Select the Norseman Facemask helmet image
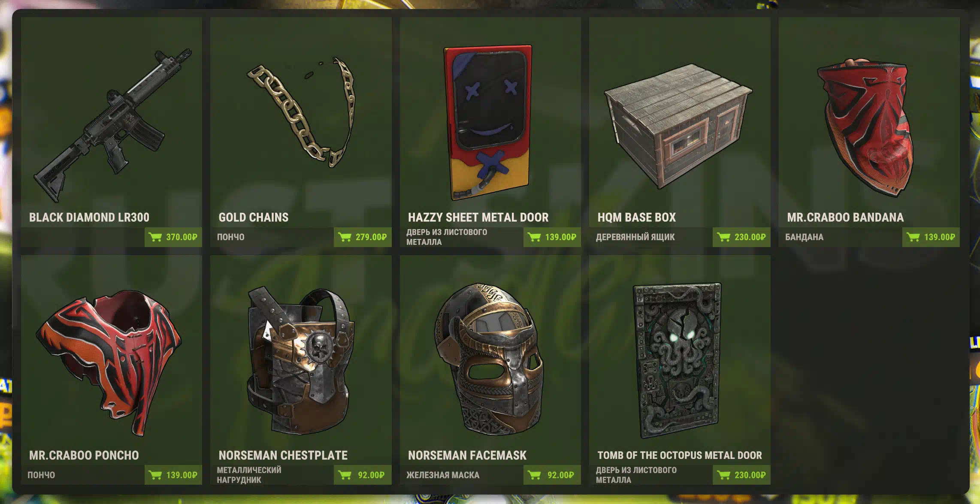Screen dimensions: 980x504 pos(489,359)
